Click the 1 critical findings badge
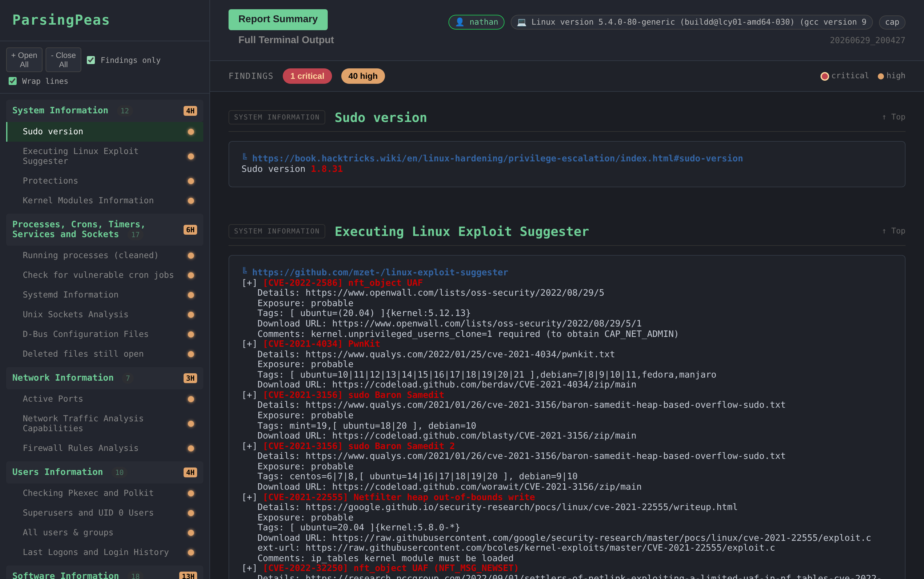Screen dimensions: 924x579 [x=307, y=76]
